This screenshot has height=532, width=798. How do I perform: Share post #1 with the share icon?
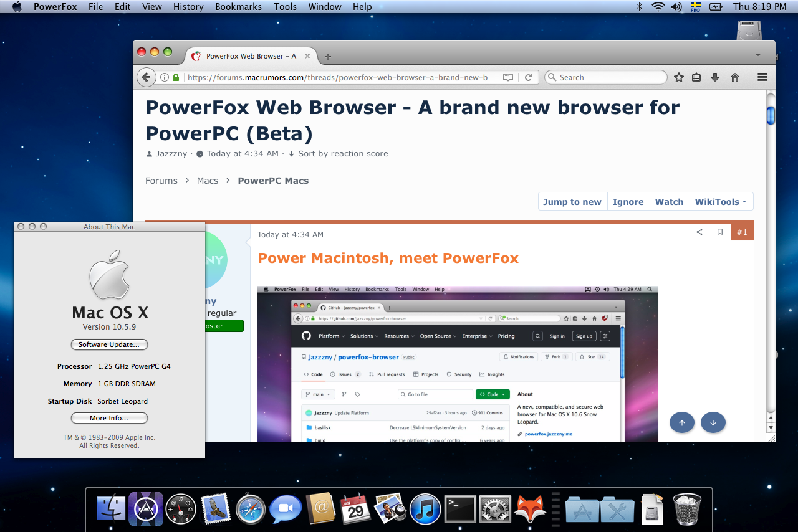click(699, 232)
